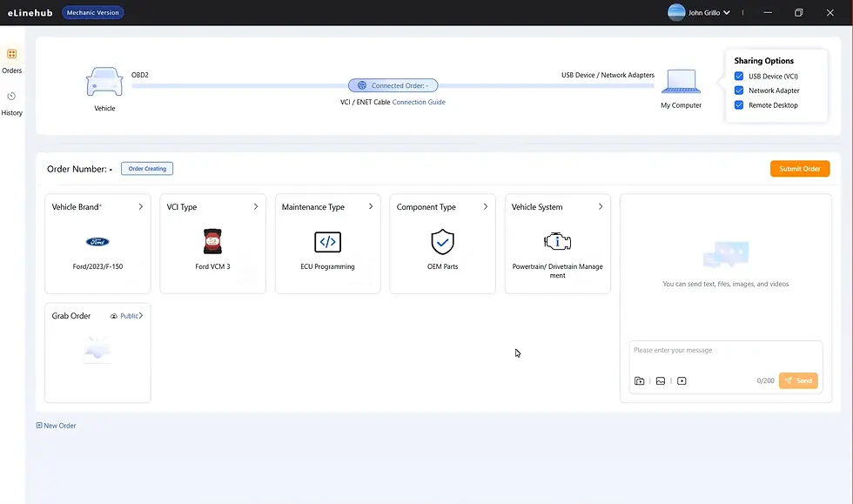
Task: Click the Ford logo icon
Action: click(x=97, y=242)
